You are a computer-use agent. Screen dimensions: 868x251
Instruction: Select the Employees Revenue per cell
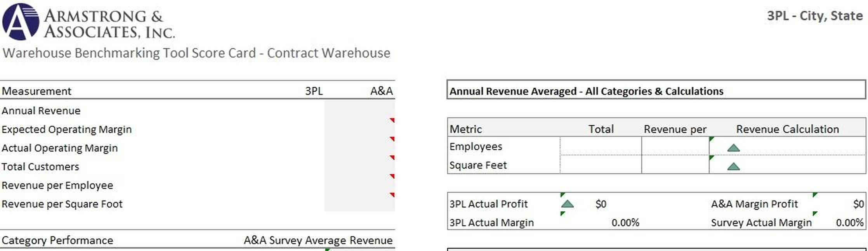click(675, 146)
